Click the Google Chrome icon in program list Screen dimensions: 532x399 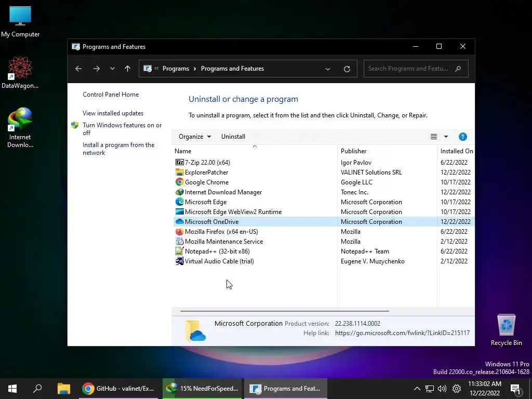coord(179,182)
